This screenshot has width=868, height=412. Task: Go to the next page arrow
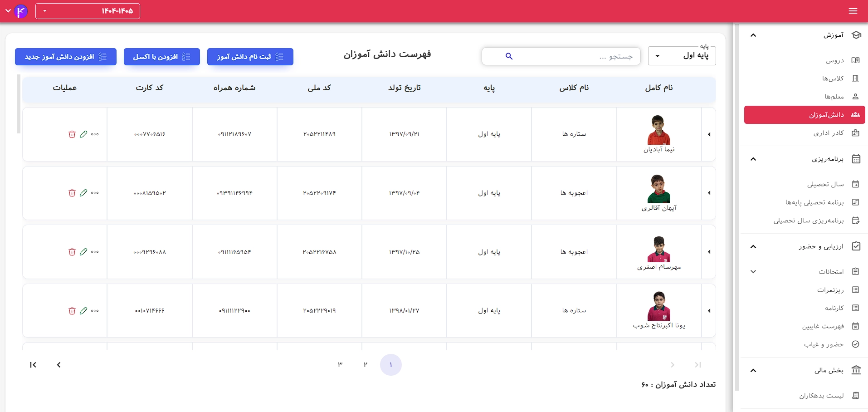(59, 365)
